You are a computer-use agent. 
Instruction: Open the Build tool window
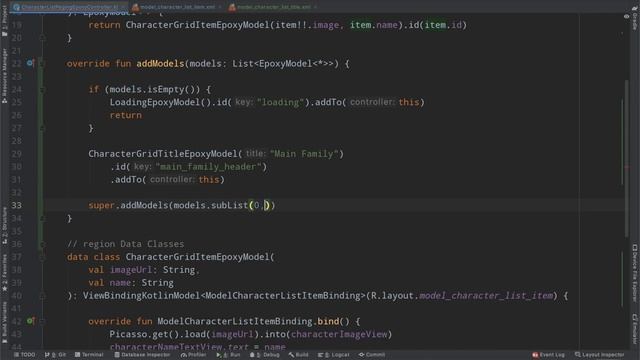point(298,355)
